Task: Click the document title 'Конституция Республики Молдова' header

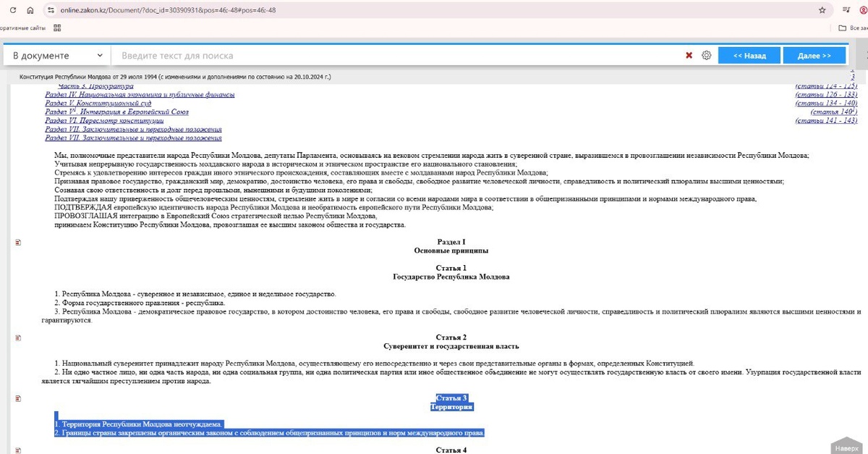Action: click(x=175, y=76)
